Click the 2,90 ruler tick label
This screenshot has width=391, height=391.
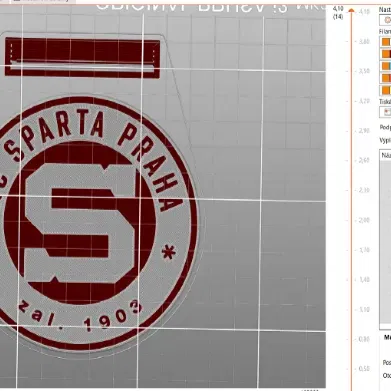pyautogui.click(x=364, y=131)
